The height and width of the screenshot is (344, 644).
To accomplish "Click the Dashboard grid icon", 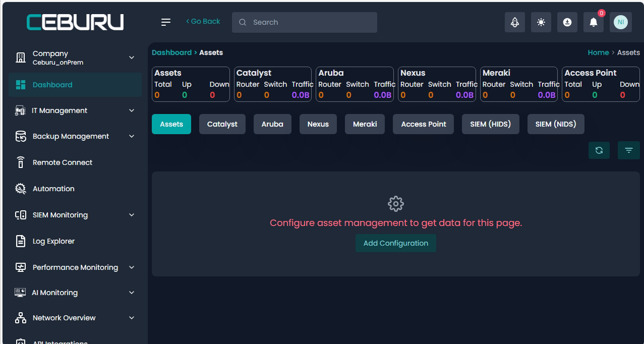I will coord(21,85).
